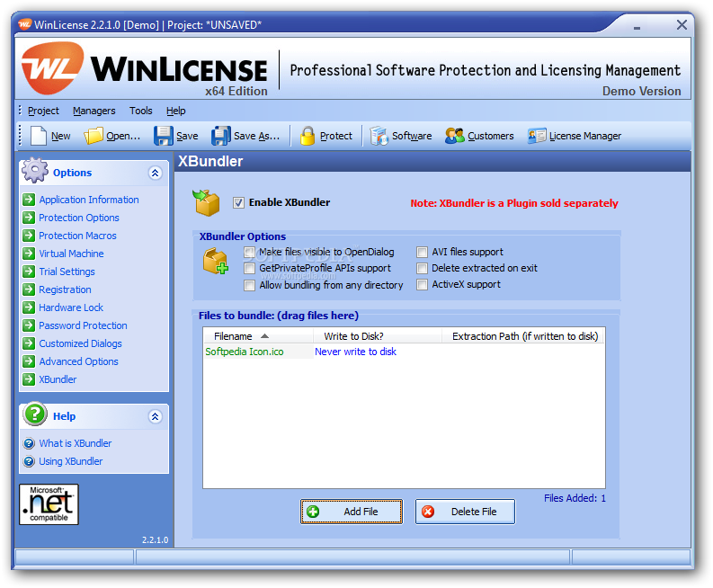Check AVI files support option
Image resolution: width=713 pixels, height=588 pixels.
click(x=422, y=253)
